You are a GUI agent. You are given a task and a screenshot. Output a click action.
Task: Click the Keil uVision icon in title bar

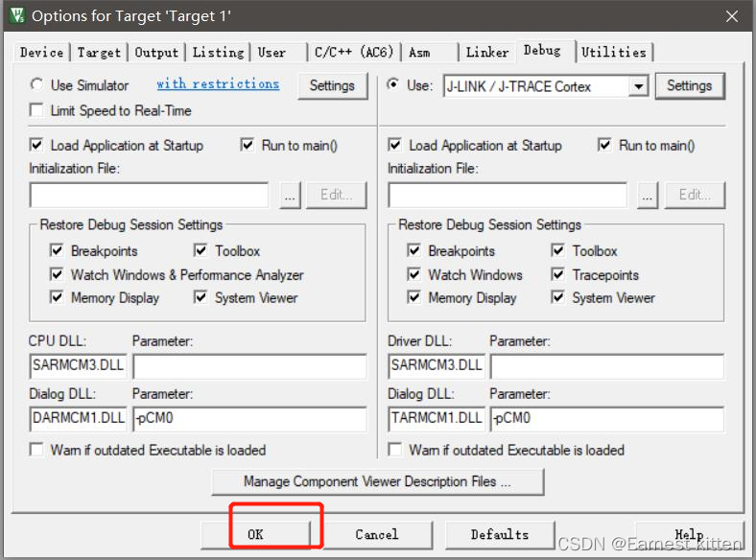click(x=17, y=15)
